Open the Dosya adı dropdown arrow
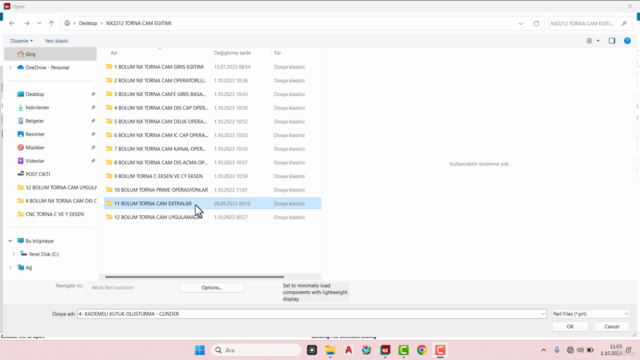 (x=543, y=314)
